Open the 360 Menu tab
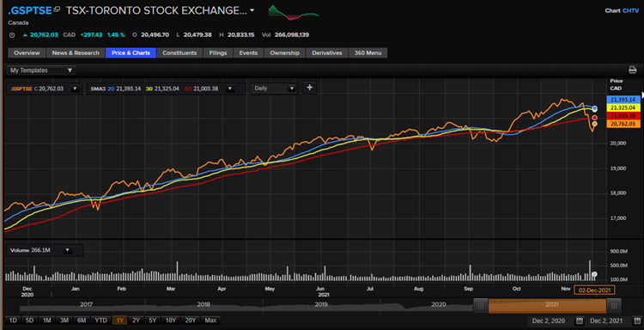This screenshot has height=330, width=644. [x=368, y=53]
